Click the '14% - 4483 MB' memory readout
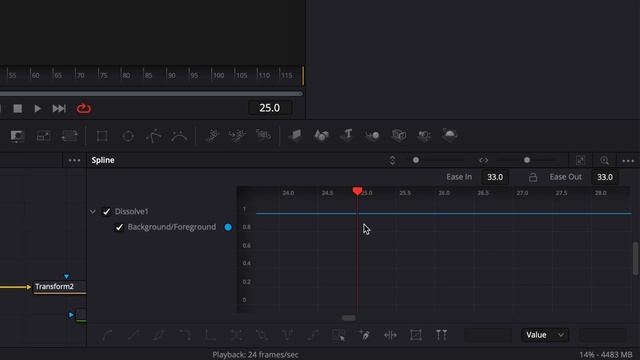 pyautogui.click(x=606, y=355)
